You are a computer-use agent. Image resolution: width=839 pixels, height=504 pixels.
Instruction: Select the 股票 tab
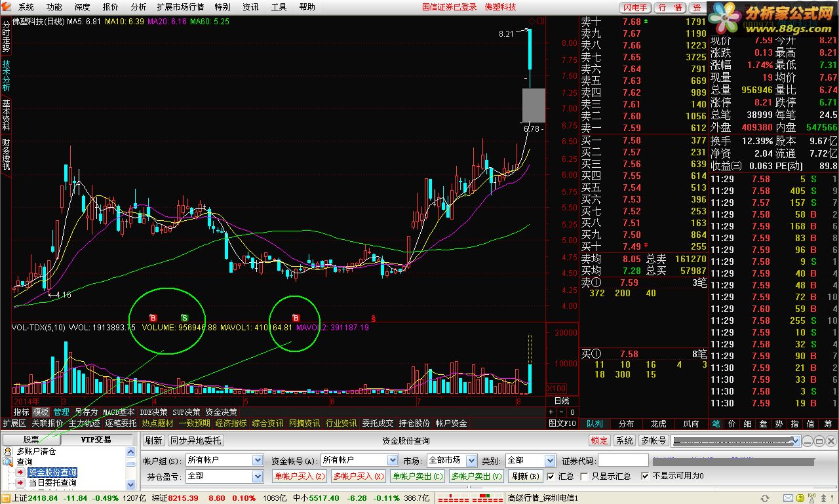(x=31, y=440)
